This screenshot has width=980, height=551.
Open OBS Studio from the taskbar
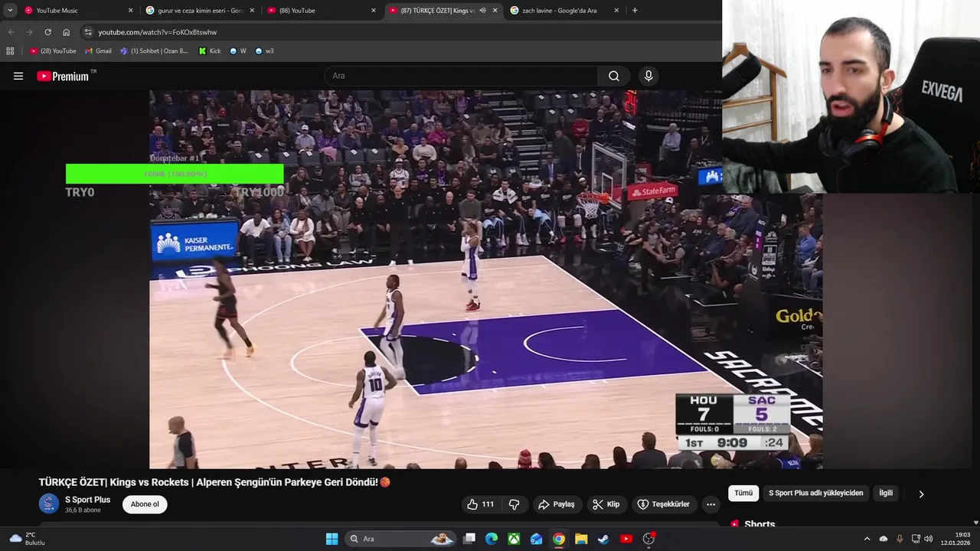click(x=648, y=539)
